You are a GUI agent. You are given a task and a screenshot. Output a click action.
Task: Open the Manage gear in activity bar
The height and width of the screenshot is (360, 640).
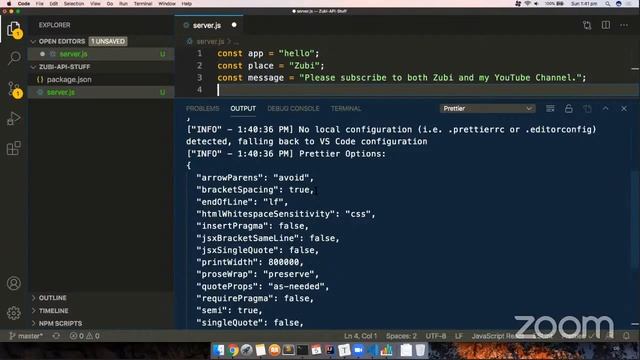point(13,313)
